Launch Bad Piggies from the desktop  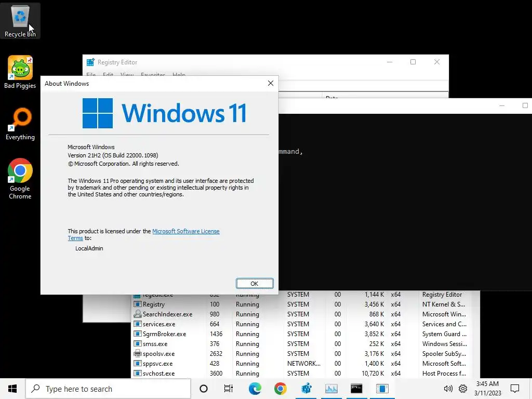coord(20,72)
